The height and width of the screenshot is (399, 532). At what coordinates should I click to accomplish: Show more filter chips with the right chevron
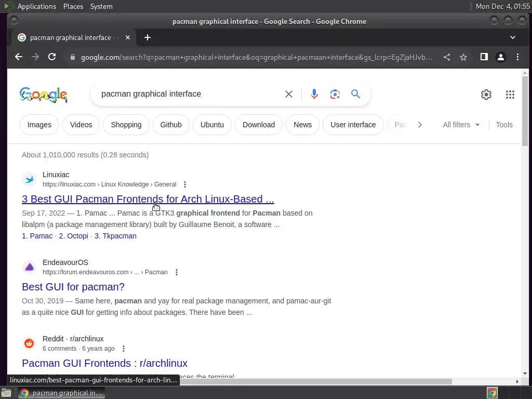(x=420, y=125)
